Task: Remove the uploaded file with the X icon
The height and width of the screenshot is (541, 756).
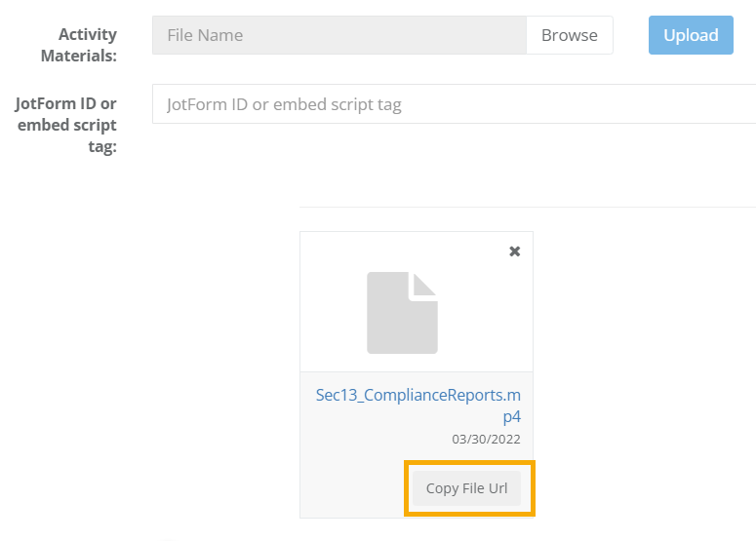Action: pyautogui.click(x=514, y=251)
